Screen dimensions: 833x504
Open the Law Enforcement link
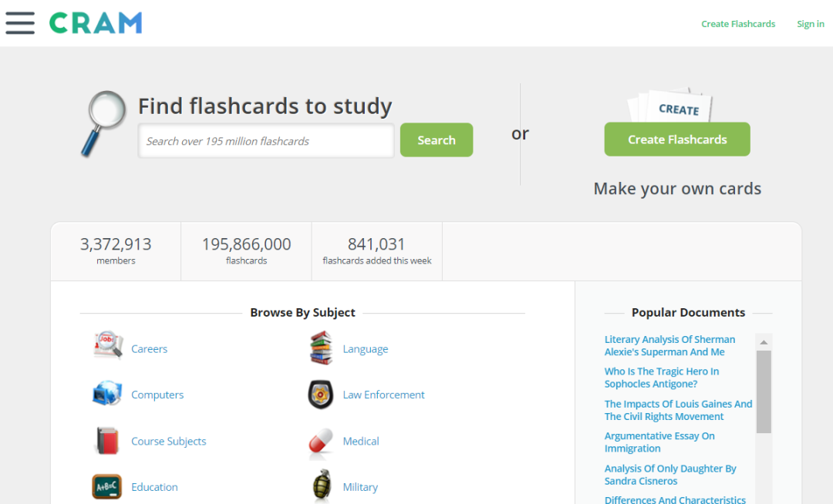[x=383, y=395]
